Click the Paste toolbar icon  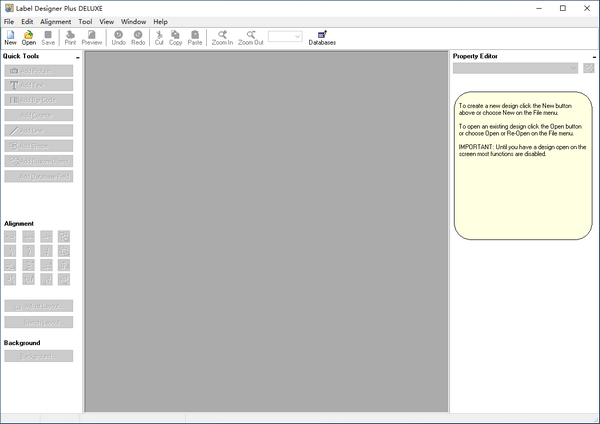[x=195, y=37]
